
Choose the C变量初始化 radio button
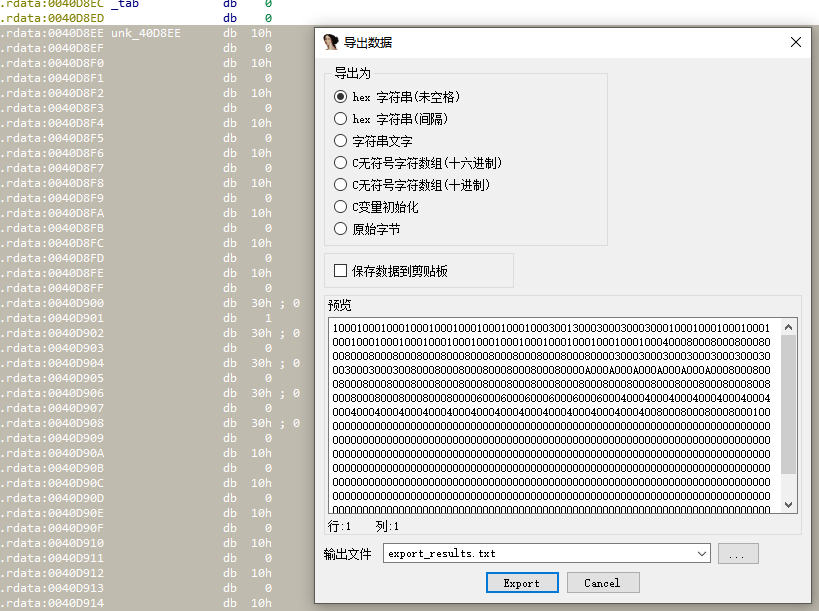(341, 207)
